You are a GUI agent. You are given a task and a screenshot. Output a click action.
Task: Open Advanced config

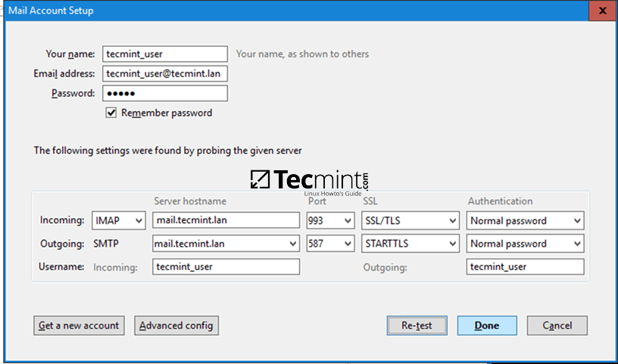tap(176, 325)
